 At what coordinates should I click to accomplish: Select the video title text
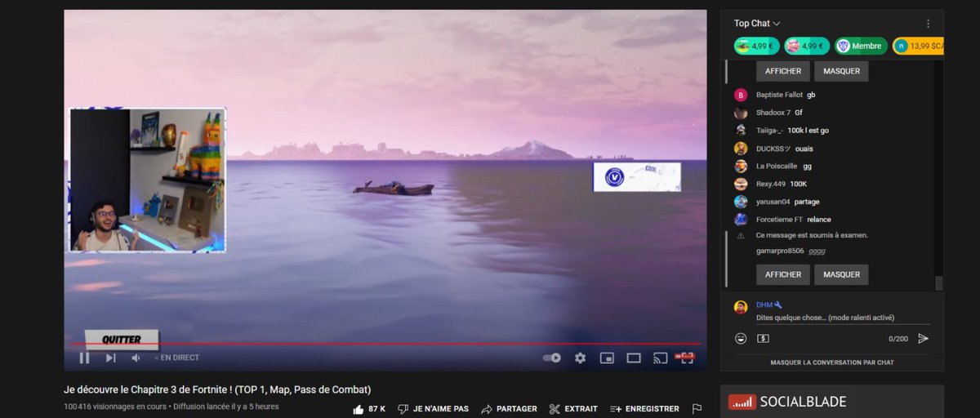(x=217, y=389)
